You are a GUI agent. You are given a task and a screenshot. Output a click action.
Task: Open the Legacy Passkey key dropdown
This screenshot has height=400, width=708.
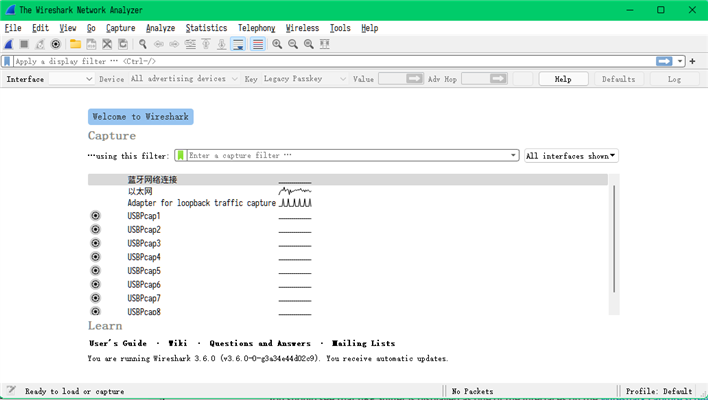tap(305, 79)
